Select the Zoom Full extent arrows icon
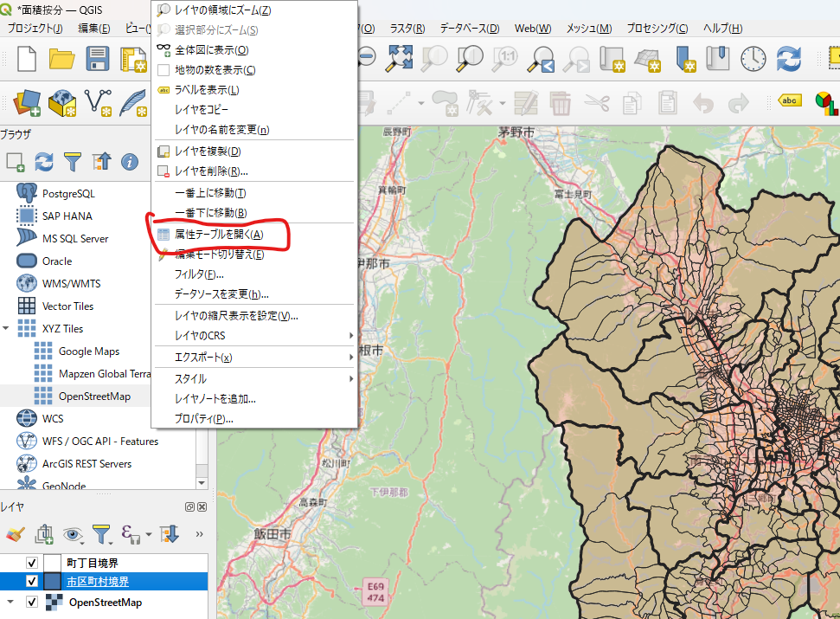Image resolution: width=840 pixels, height=619 pixels. 400,58
